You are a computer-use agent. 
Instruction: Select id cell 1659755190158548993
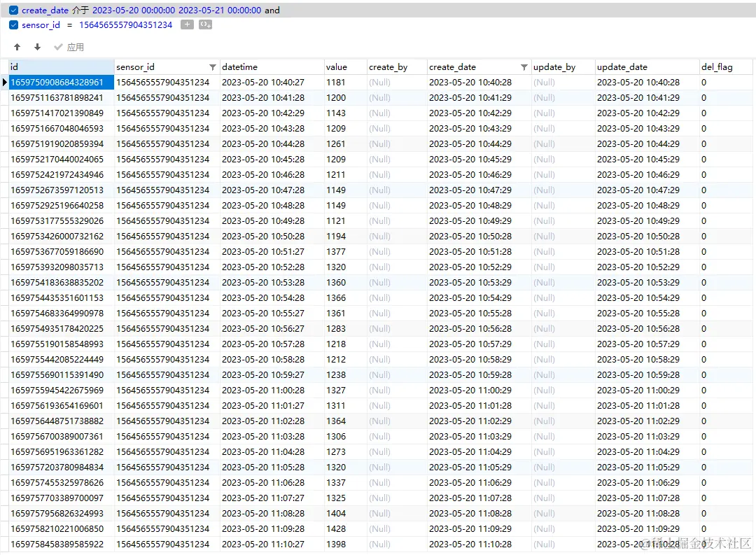pos(61,344)
